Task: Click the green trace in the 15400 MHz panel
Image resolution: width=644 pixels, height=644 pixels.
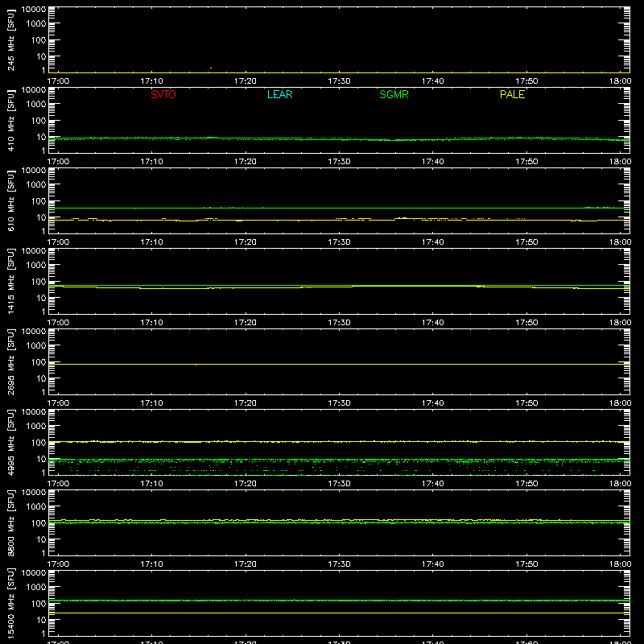Action: pos(339,601)
